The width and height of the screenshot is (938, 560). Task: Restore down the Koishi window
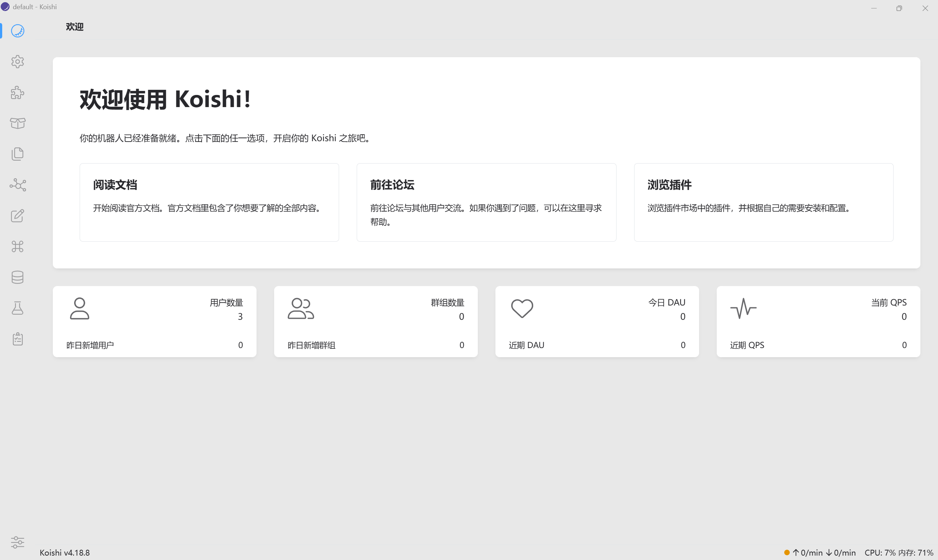click(899, 8)
